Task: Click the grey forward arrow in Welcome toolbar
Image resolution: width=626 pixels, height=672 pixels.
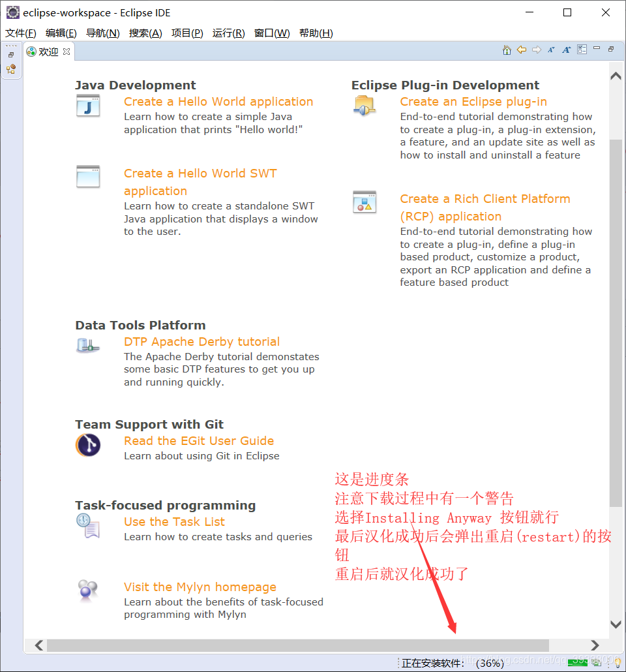Action: [x=537, y=50]
